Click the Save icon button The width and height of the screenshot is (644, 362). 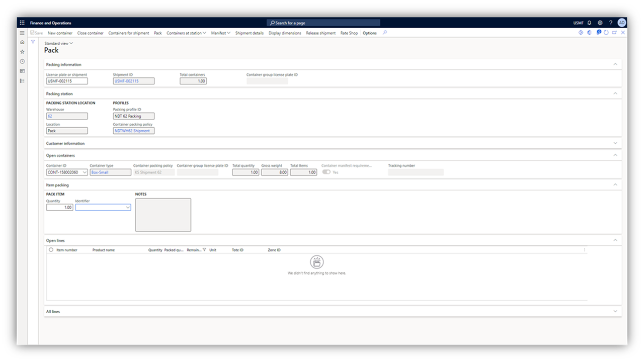pyautogui.click(x=36, y=33)
